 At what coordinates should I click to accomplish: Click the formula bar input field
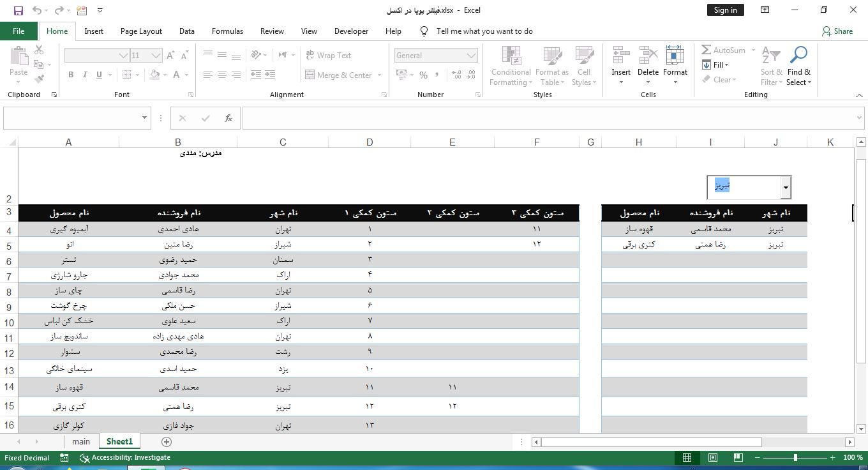point(549,118)
